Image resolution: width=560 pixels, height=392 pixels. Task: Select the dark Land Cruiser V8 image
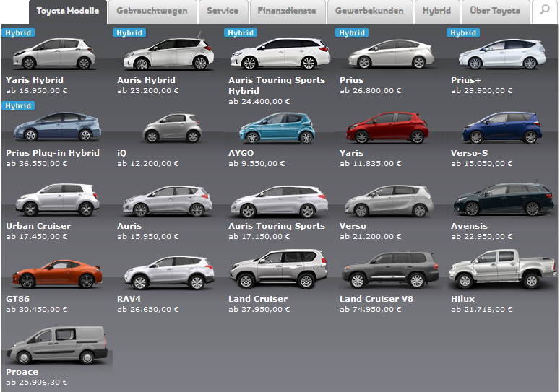tap(391, 270)
